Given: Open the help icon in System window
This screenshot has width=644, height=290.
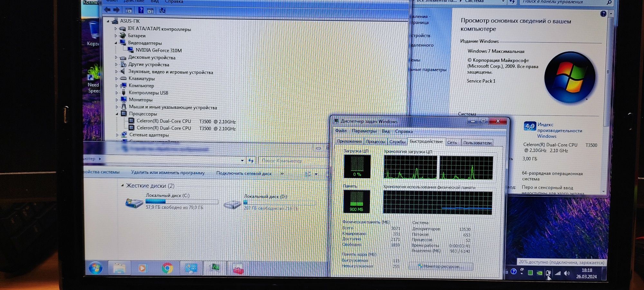Looking at the screenshot, I should tap(603, 14).
